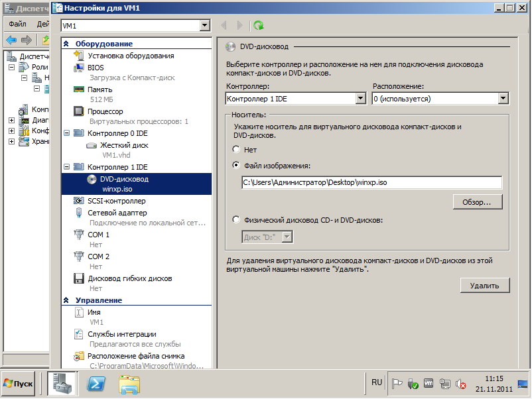532x399 pixels.
Task: Click the ISO image path text field
Action: click(371, 183)
